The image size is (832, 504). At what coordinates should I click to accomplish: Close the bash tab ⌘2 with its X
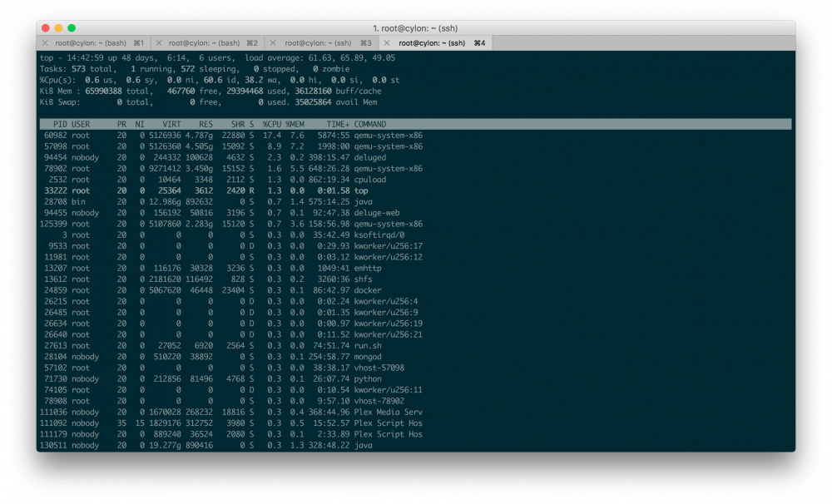coord(159,43)
